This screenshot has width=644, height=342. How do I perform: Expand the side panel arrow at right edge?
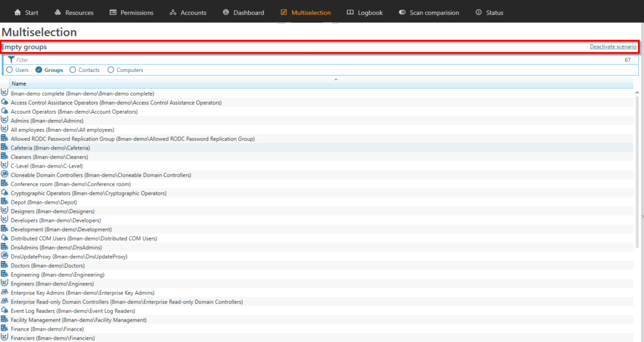coord(642,216)
